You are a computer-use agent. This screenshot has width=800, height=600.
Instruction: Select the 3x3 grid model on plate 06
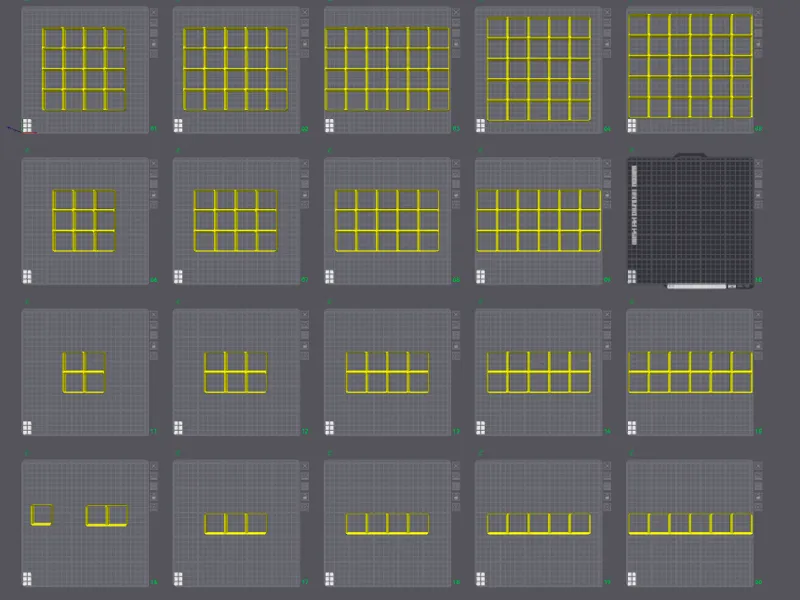84,220
